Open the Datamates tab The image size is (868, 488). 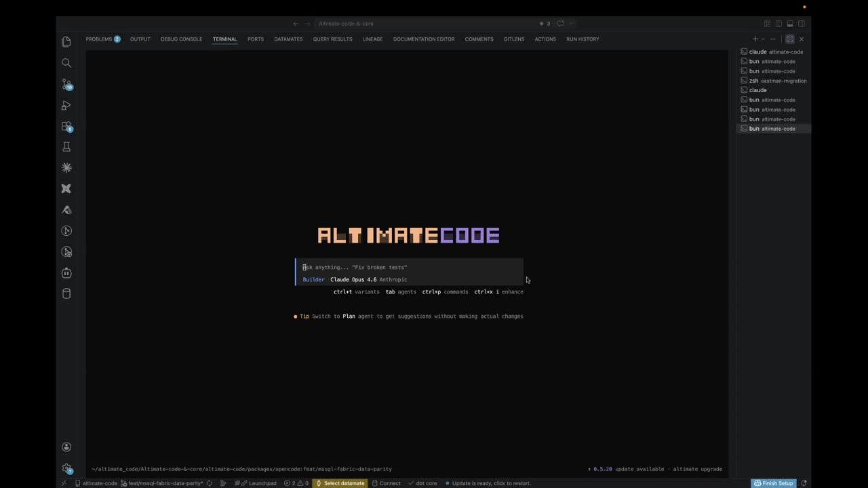(x=288, y=39)
